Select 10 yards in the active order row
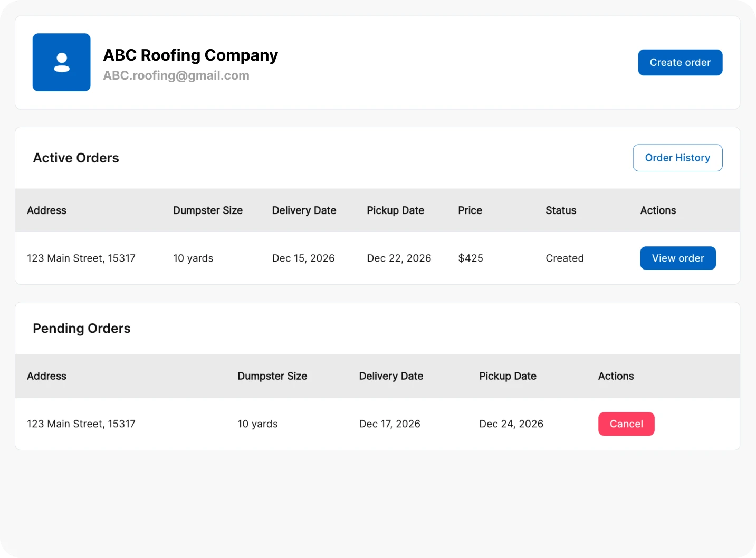Viewport: 756px width, 558px height. point(193,258)
